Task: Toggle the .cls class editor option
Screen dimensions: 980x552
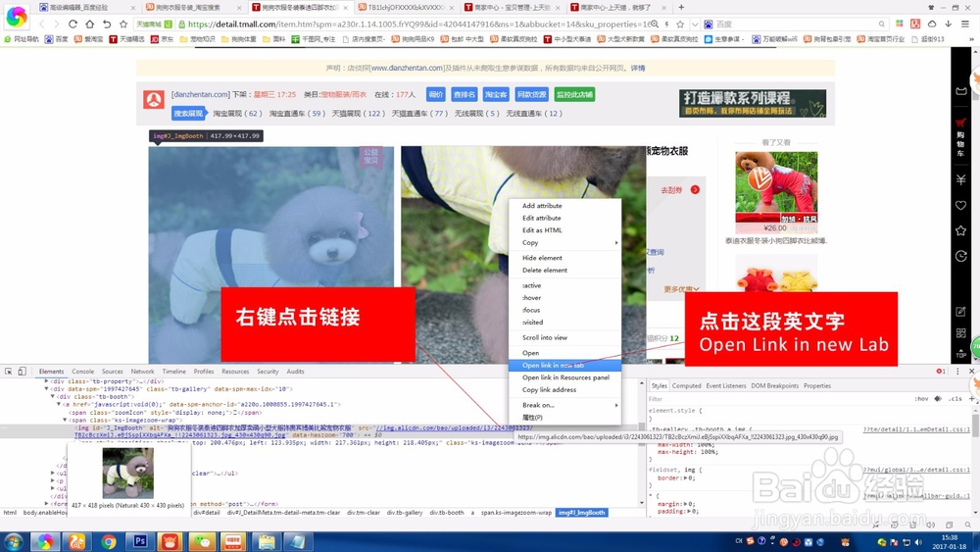Action: click(955, 399)
